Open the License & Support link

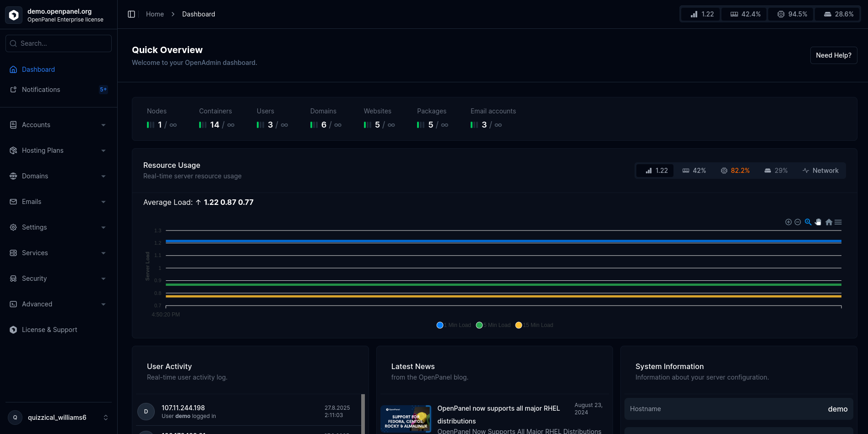pos(59,330)
